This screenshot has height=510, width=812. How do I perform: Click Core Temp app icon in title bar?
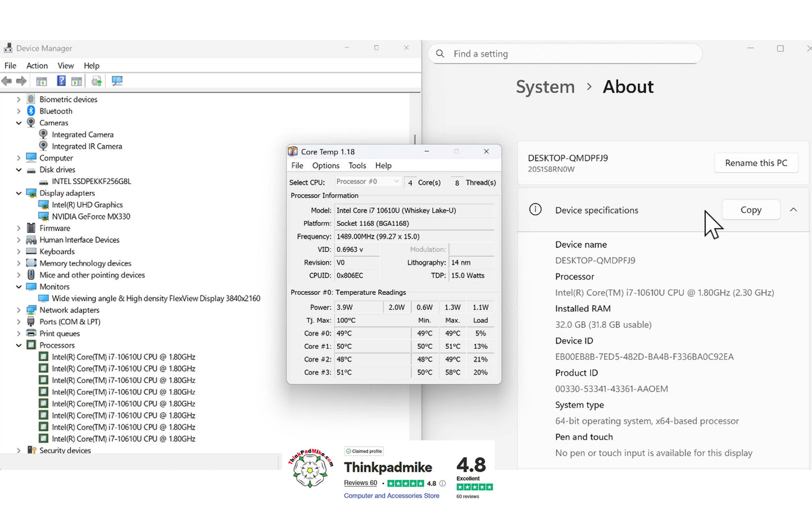[x=293, y=152]
